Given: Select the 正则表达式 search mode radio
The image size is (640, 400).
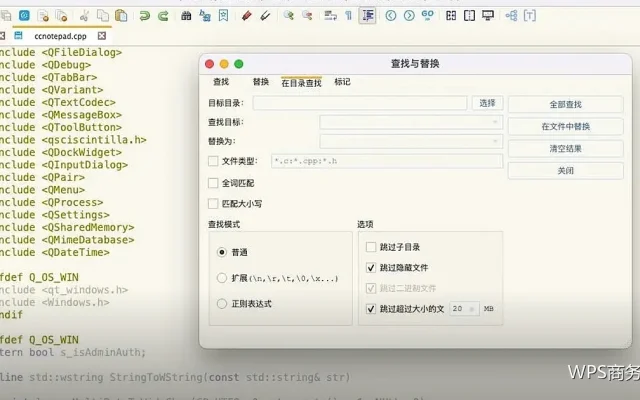Looking at the screenshot, I should (222, 304).
